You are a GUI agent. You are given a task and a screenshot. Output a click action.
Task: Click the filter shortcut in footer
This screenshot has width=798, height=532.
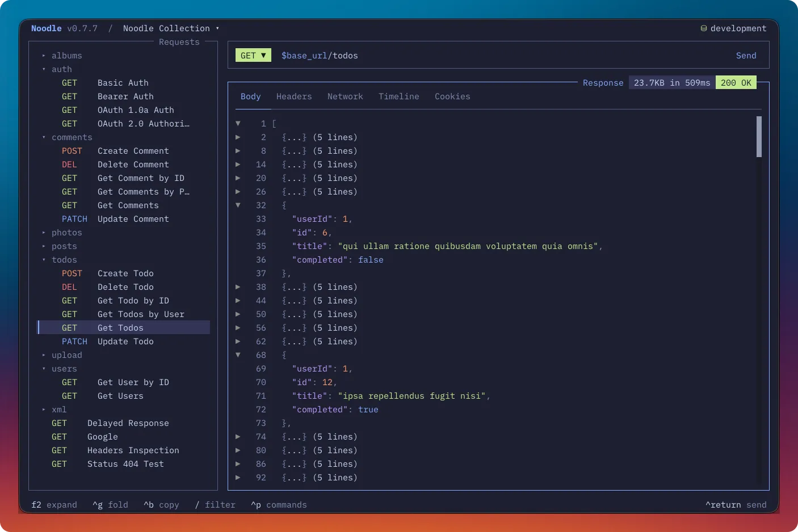(215, 505)
